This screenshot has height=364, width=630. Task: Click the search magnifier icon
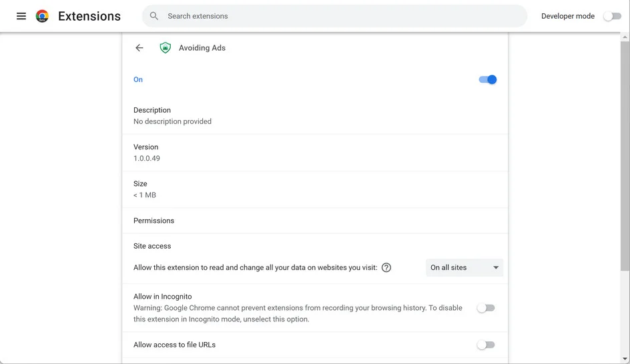154,16
